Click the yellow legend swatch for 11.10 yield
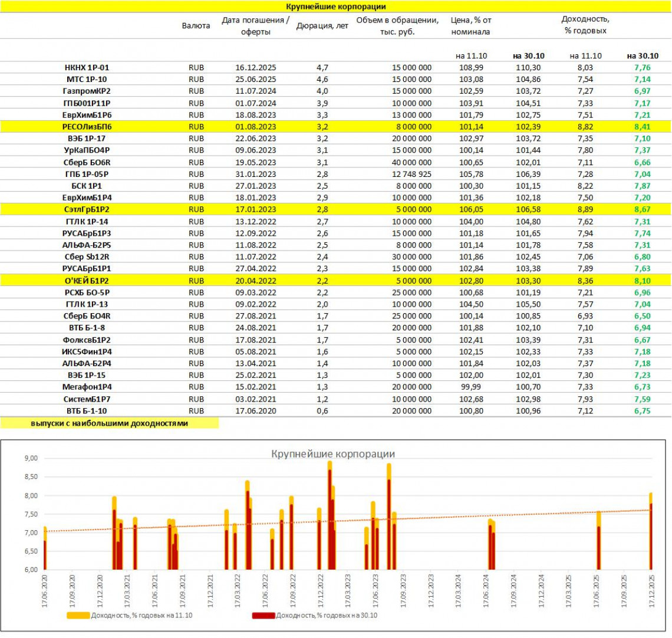672x638 pixels. click(x=78, y=616)
